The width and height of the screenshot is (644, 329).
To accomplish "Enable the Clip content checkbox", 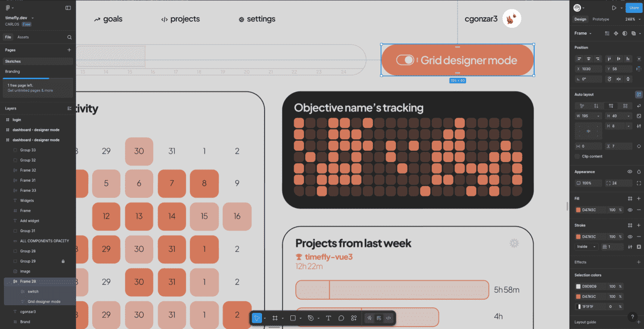I will click(577, 156).
